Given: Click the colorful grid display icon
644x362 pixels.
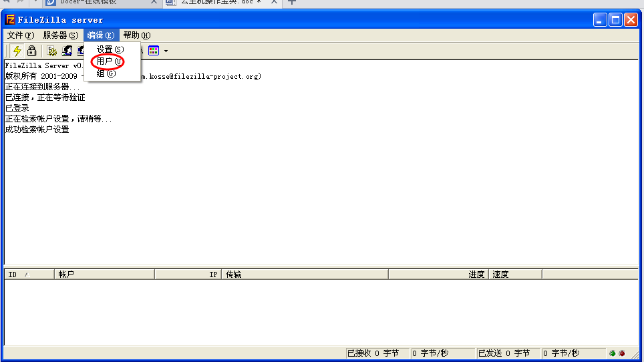Looking at the screenshot, I should click(x=154, y=51).
